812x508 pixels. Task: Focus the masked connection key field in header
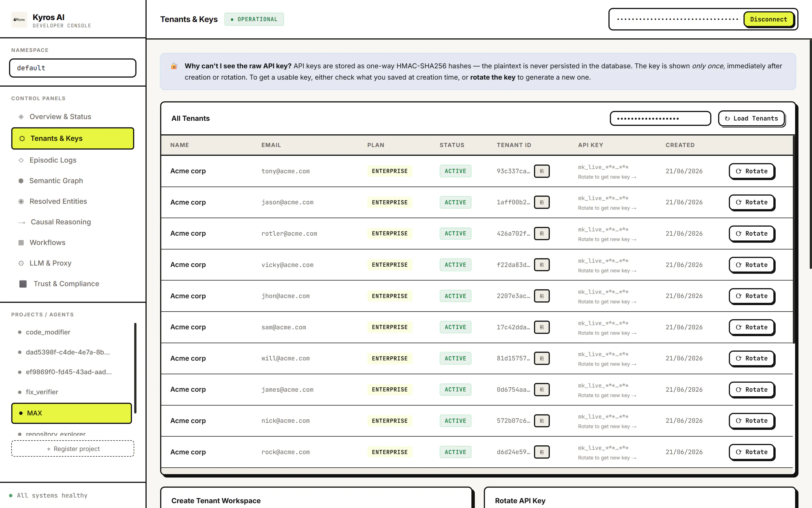678,19
